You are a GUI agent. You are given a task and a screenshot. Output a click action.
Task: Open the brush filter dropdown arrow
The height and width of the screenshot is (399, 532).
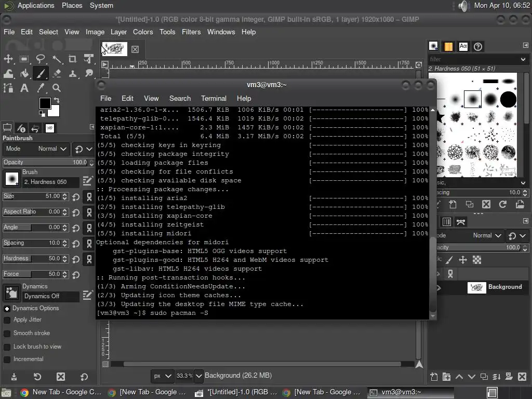523,59
